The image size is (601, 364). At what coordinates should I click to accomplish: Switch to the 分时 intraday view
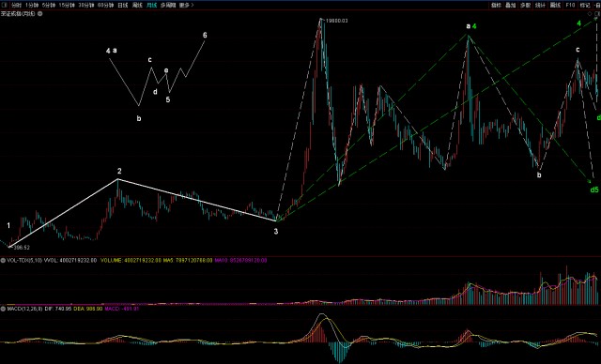click(x=16, y=5)
